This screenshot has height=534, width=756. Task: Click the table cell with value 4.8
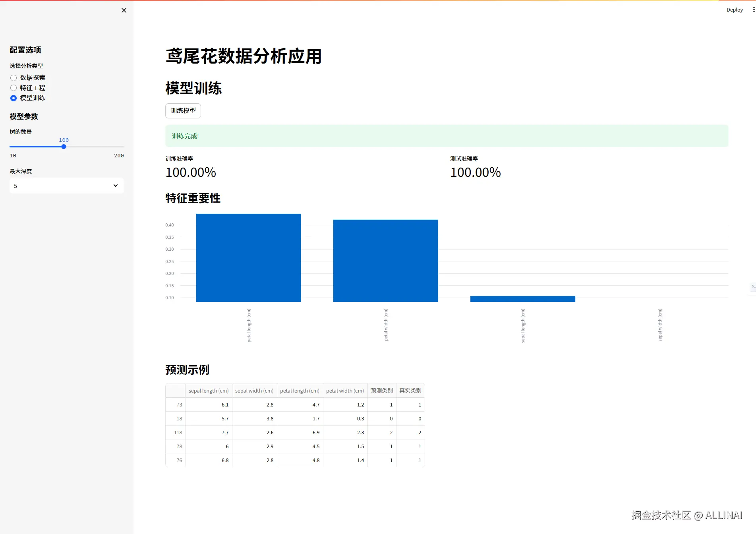pyautogui.click(x=300, y=460)
